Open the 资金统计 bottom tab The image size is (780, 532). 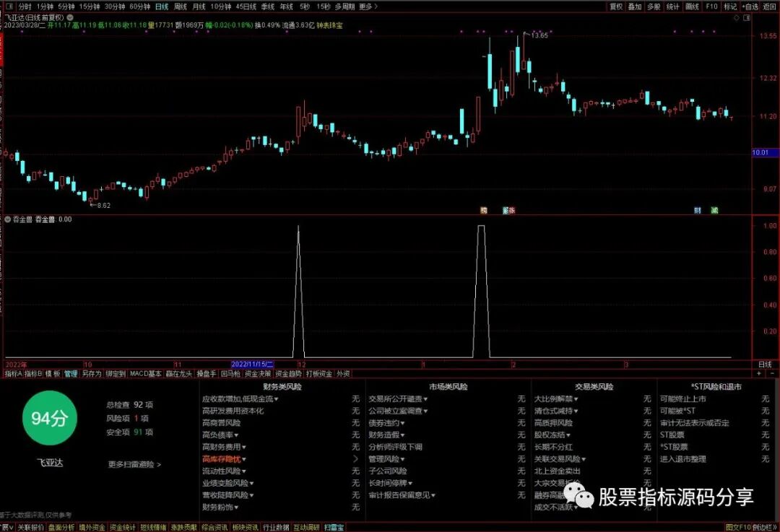coord(122,527)
